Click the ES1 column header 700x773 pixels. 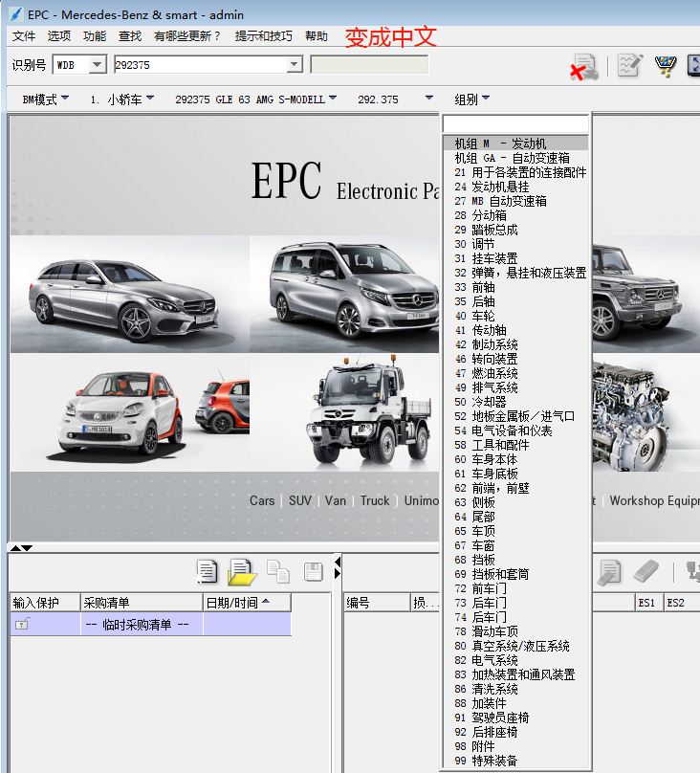(648, 603)
